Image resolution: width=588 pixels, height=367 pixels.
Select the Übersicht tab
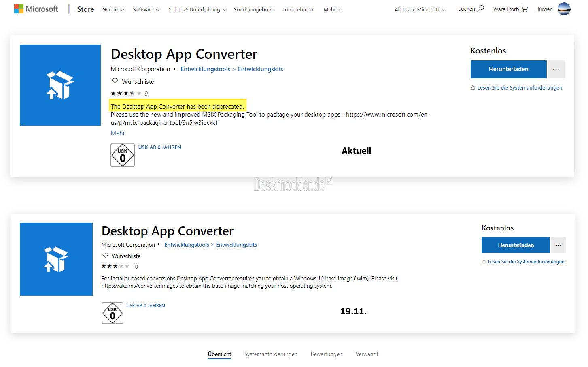click(220, 354)
